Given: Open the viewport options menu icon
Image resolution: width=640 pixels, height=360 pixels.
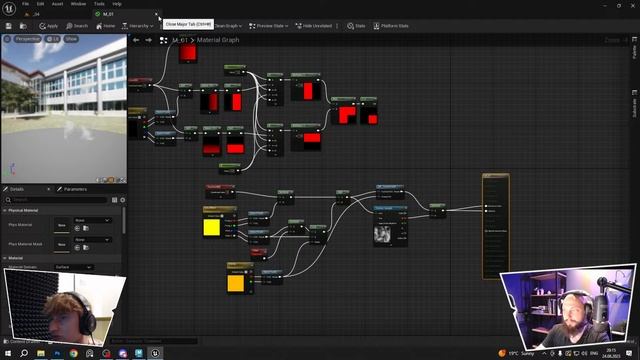Looking at the screenshot, I should [7, 39].
